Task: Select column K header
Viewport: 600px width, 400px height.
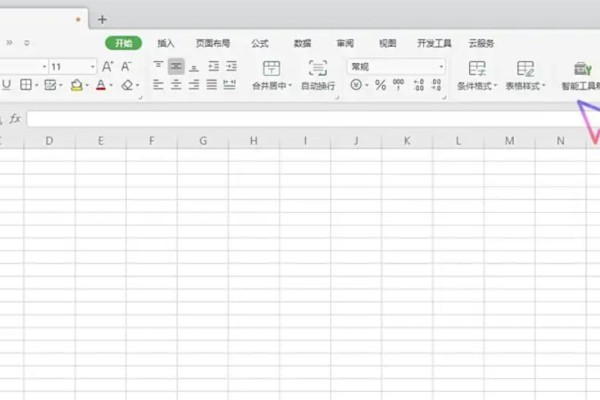Action: (x=407, y=141)
